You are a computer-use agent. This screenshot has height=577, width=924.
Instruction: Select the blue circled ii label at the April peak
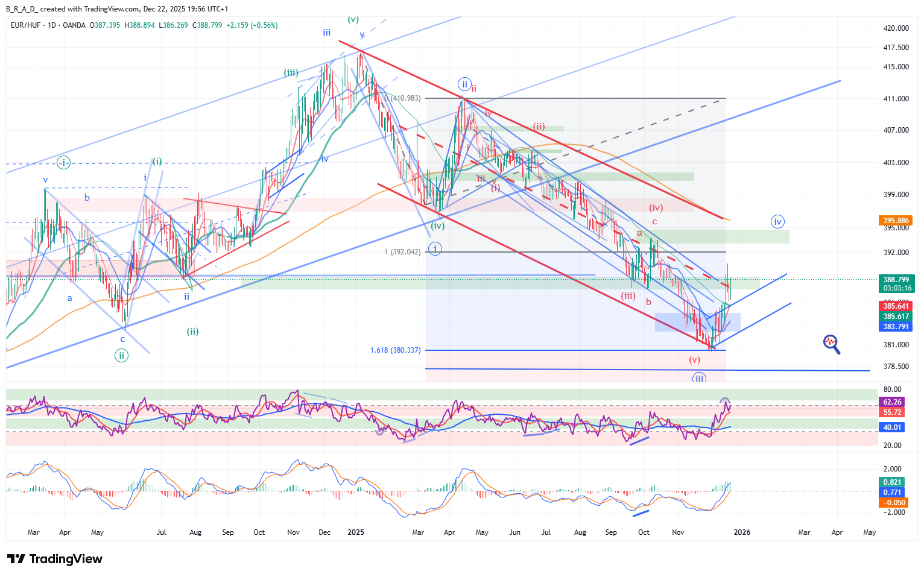click(x=463, y=84)
